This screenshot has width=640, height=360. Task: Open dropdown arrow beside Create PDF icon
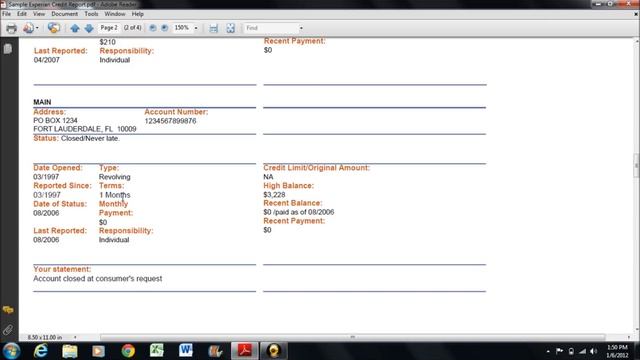[x=37, y=28]
